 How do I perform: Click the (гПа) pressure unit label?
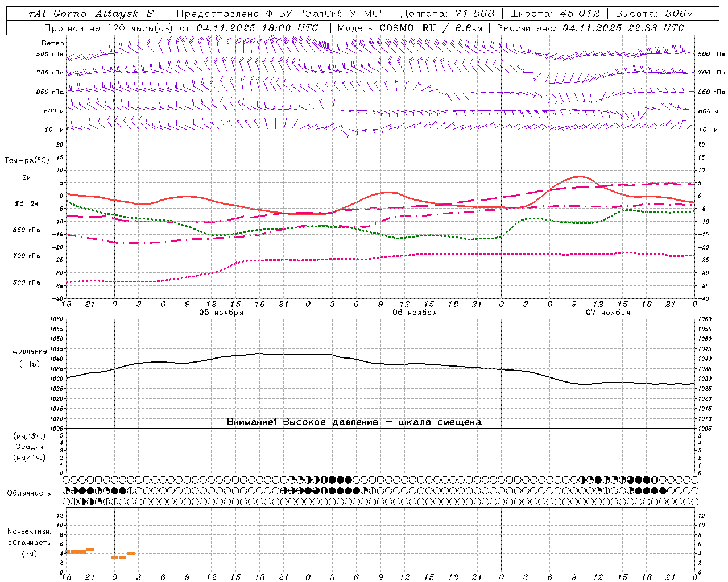pyautogui.click(x=29, y=364)
